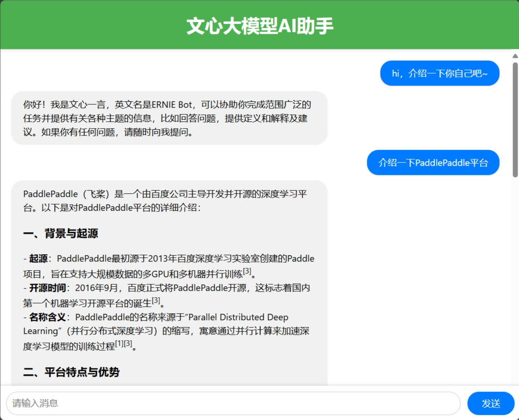
Task: Focus the 请输入消息 message input box
Action: coord(233,403)
